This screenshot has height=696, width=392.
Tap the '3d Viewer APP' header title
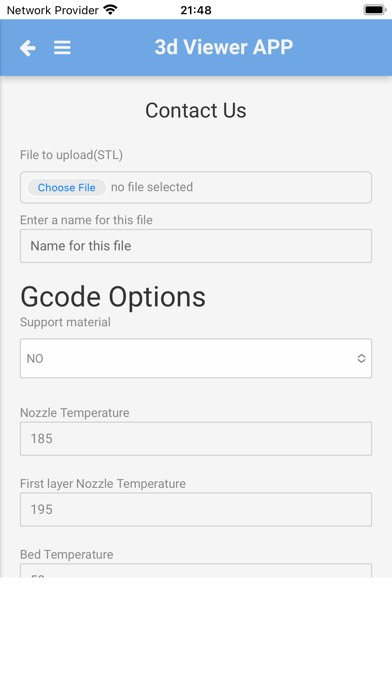tap(224, 47)
